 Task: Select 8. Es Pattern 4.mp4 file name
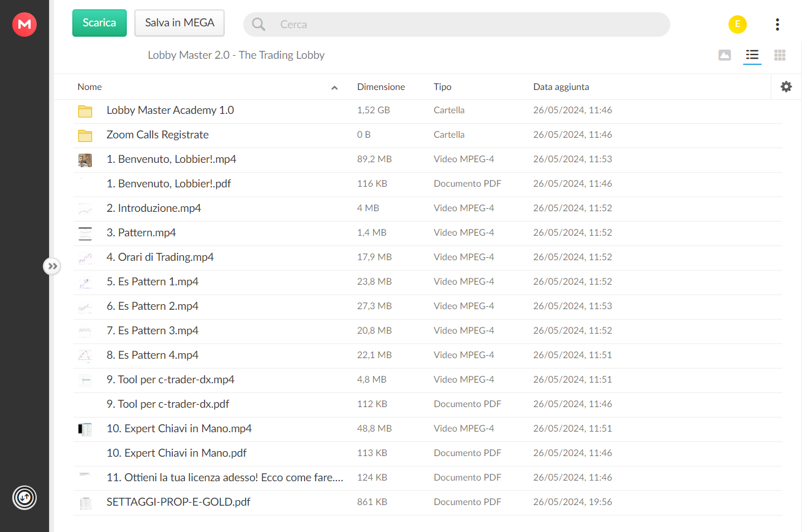153,355
